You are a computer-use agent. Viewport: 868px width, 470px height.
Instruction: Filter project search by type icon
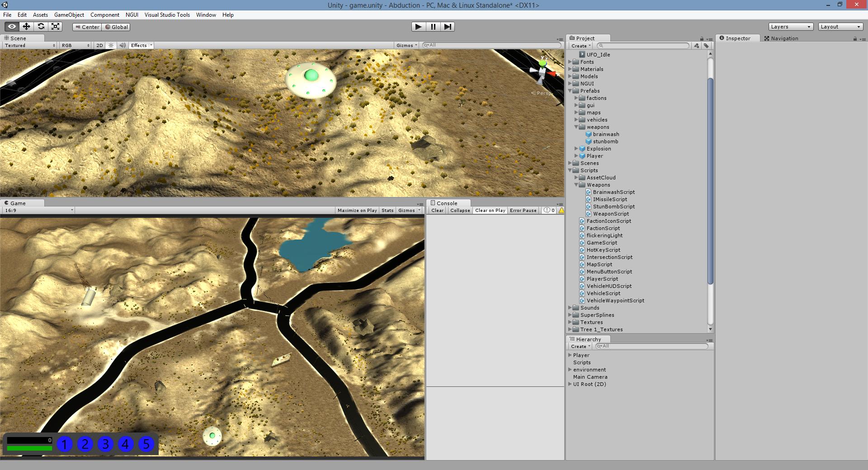[697, 46]
